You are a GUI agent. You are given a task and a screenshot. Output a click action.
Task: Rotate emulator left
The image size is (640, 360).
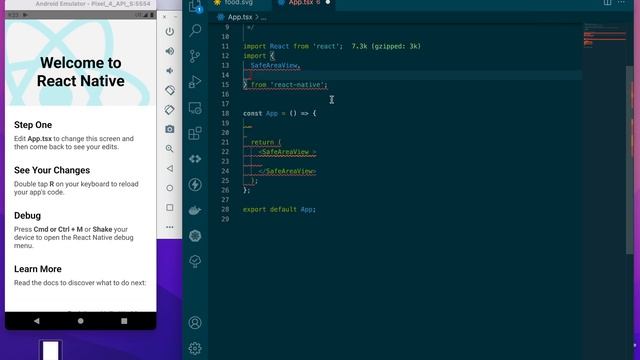170,90
